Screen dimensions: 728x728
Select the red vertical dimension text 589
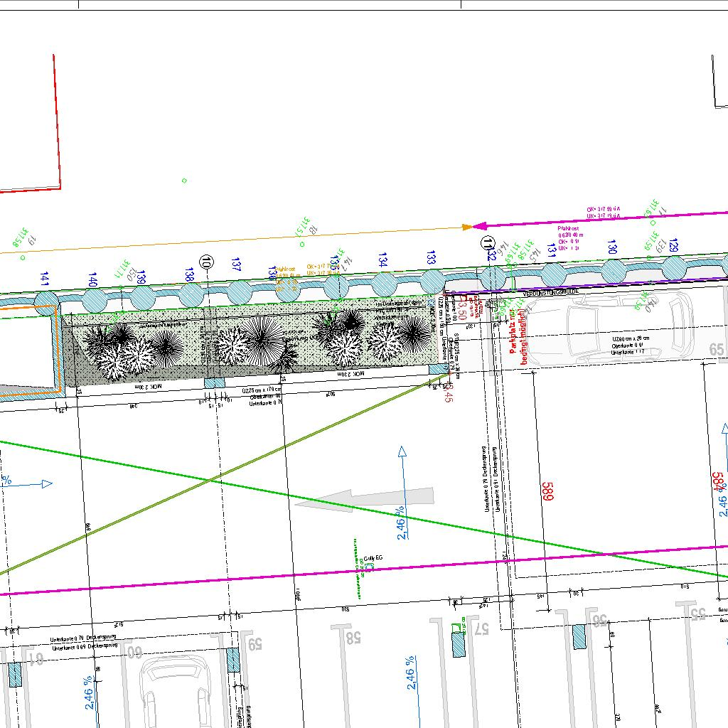547,493
